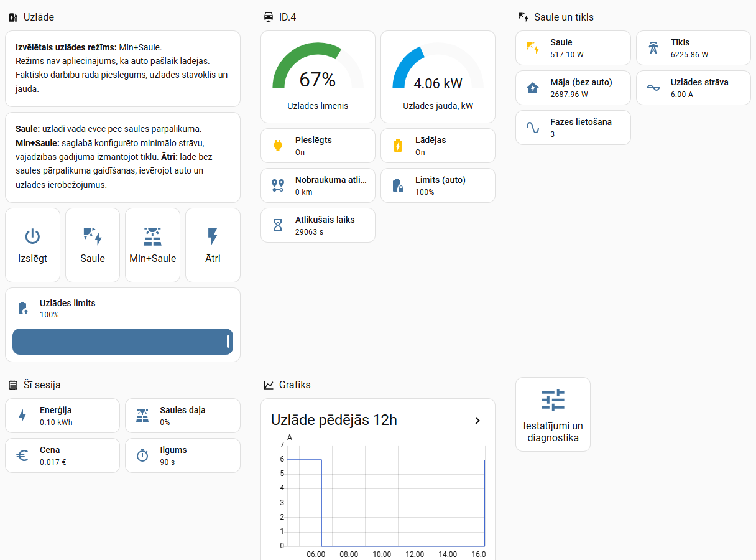Click the solar-power icon above Saule button

pyautogui.click(x=93, y=236)
